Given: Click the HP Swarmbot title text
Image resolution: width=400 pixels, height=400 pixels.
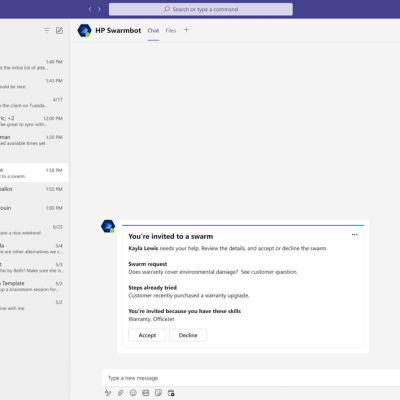Looking at the screenshot, I should [118, 30].
